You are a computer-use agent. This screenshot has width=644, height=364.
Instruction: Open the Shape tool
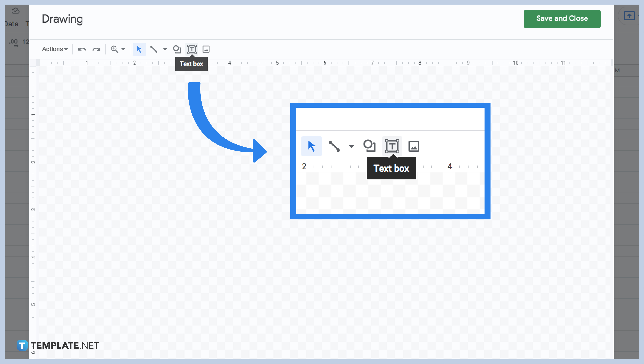(177, 49)
